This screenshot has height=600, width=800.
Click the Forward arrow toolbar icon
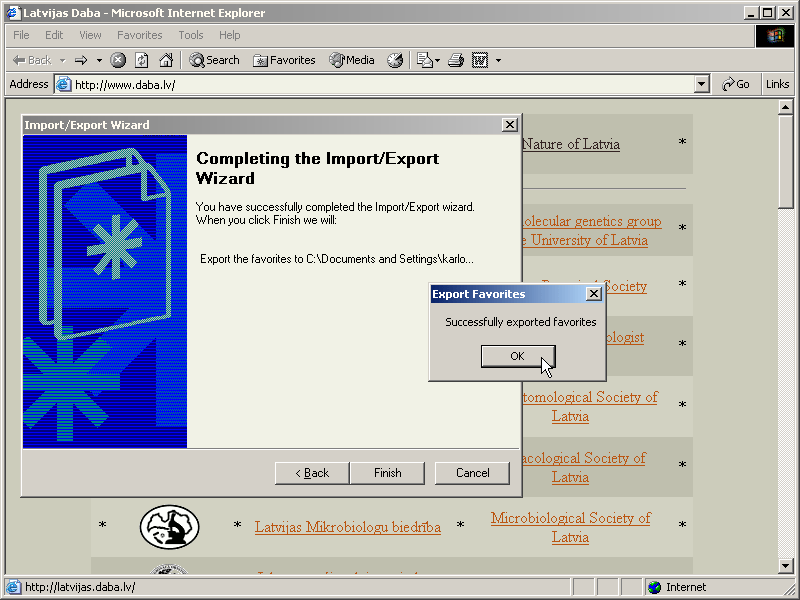coord(81,60)
